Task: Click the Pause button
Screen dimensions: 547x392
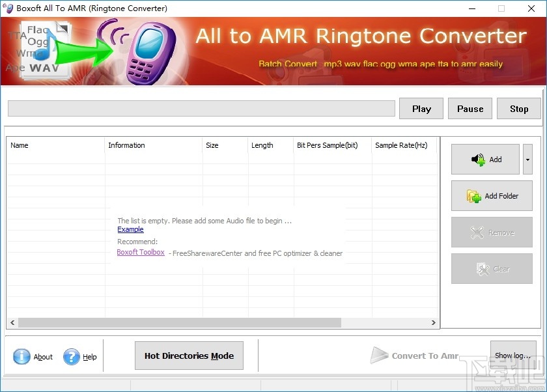Action: [x=470, y=108]
